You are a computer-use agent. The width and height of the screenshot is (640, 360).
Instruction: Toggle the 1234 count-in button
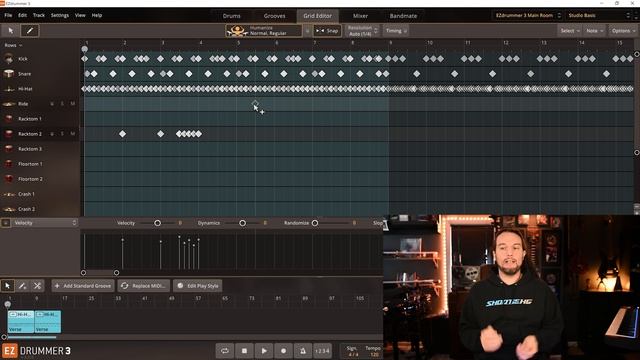[x=322, y=351]
